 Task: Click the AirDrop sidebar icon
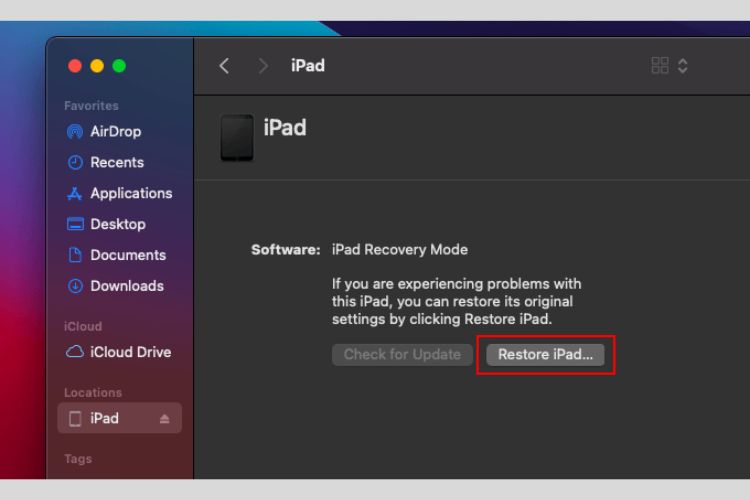(75, 132)
